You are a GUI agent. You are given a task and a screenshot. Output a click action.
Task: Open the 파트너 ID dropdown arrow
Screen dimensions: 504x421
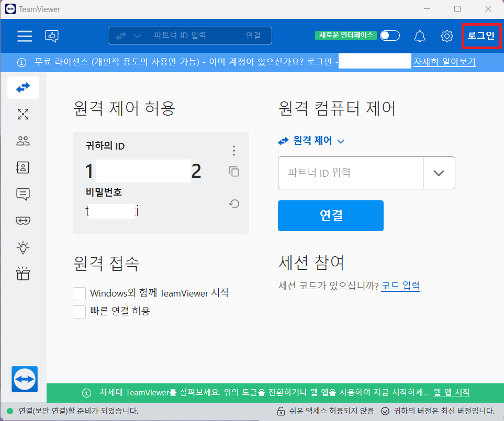[439, 173]
